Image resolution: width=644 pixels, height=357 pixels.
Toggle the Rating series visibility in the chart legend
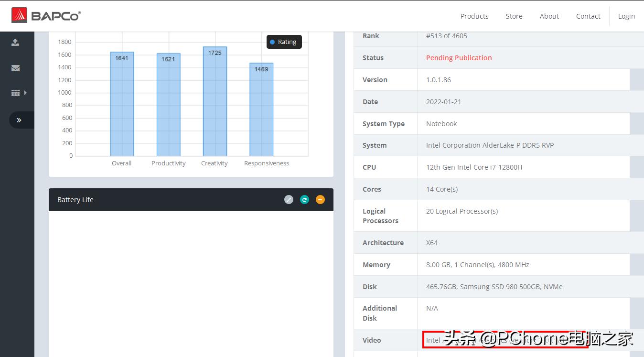[x=284, y=42]
